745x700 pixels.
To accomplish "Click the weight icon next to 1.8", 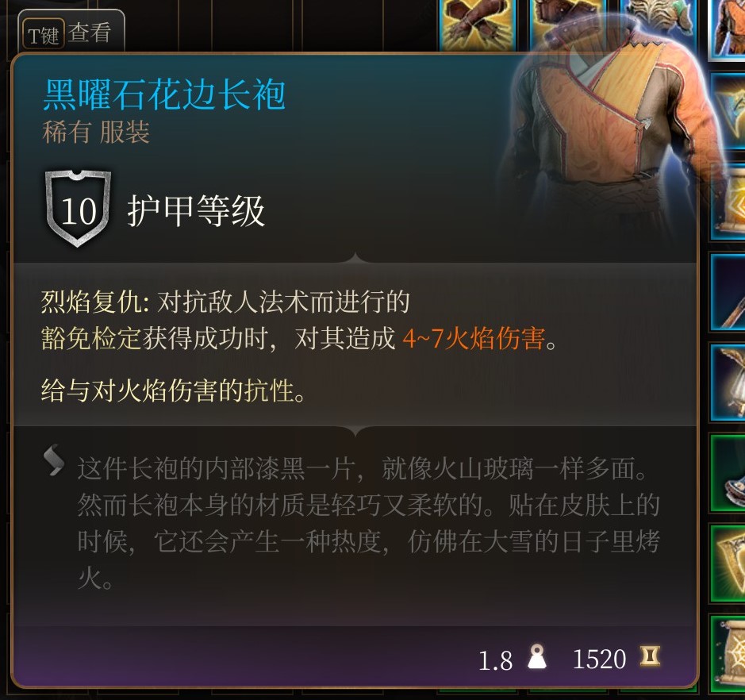I will point(537,657).
